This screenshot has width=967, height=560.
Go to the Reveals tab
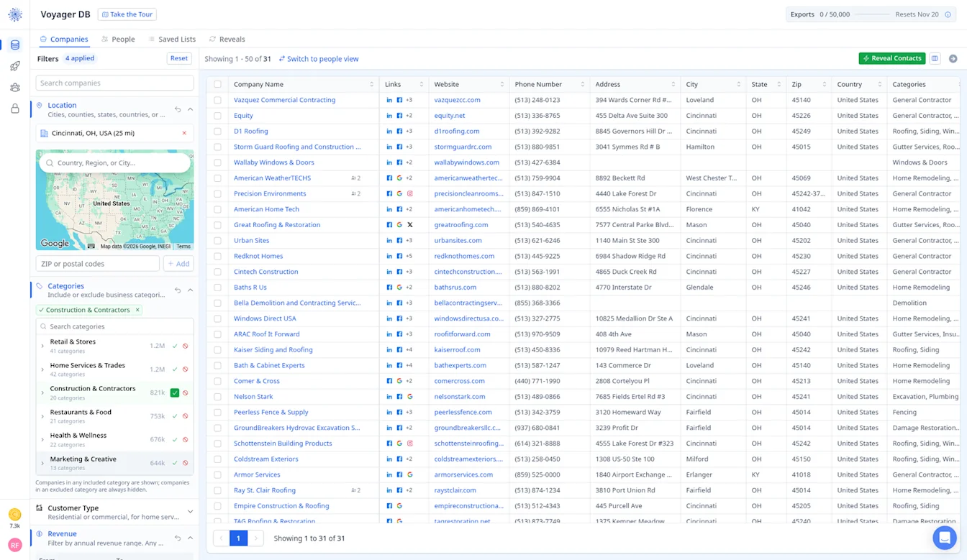pyautogui.click(x=227, y=40)
